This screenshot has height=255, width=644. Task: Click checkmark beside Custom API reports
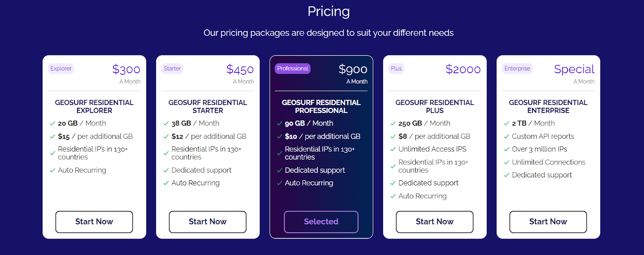[506, 137]
